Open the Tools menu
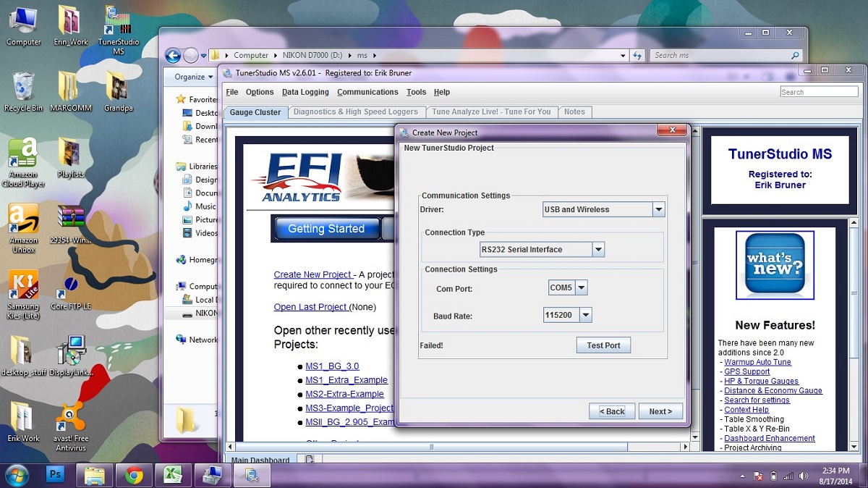Viewport: 868px width, 488px height. (417, 92)
